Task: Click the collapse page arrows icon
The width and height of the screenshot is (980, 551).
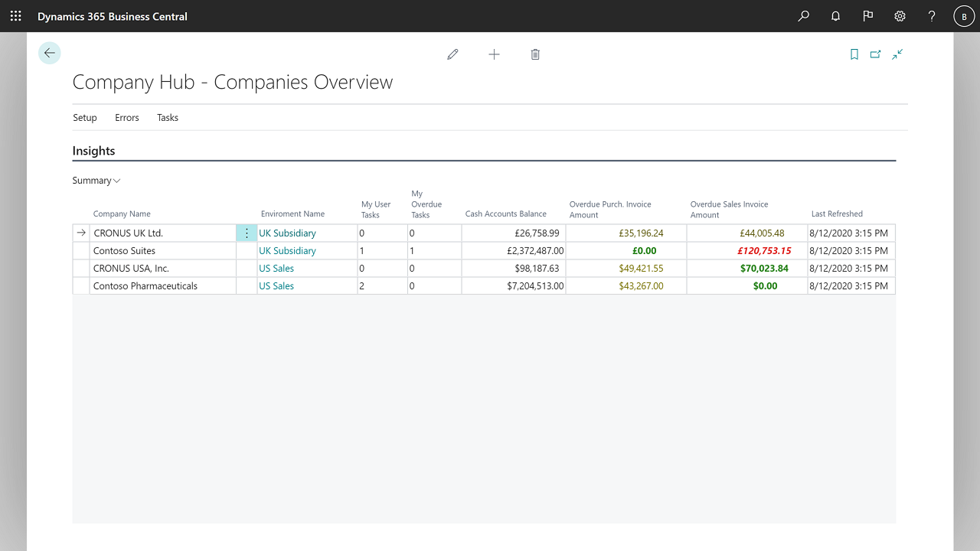Action: [x=897, y=54]
